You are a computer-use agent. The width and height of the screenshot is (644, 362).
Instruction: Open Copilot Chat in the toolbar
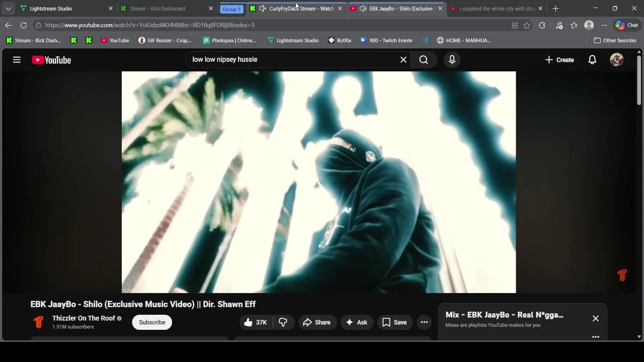coord(626,25)
